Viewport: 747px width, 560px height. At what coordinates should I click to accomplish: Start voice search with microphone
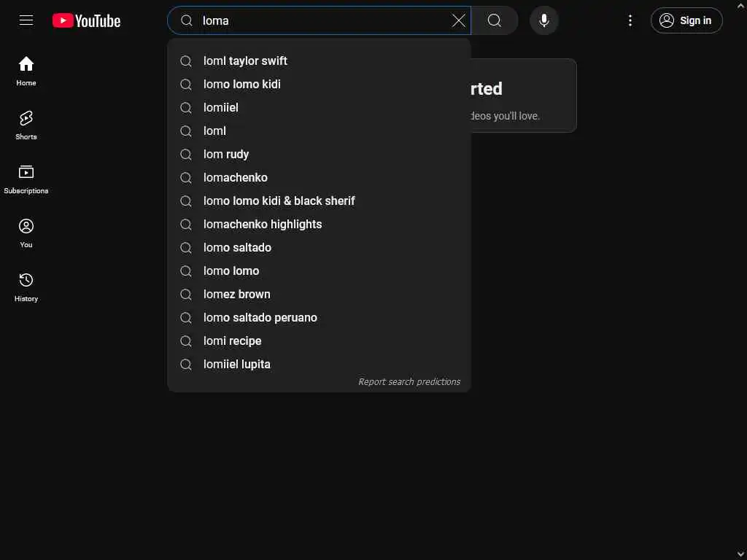click(544, 20)
